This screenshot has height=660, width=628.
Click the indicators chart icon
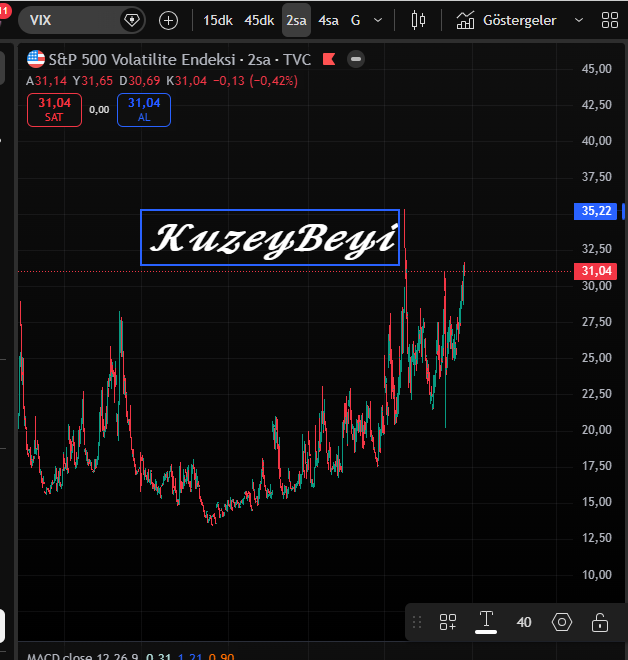pyautogui.click(x=465, y=20)
